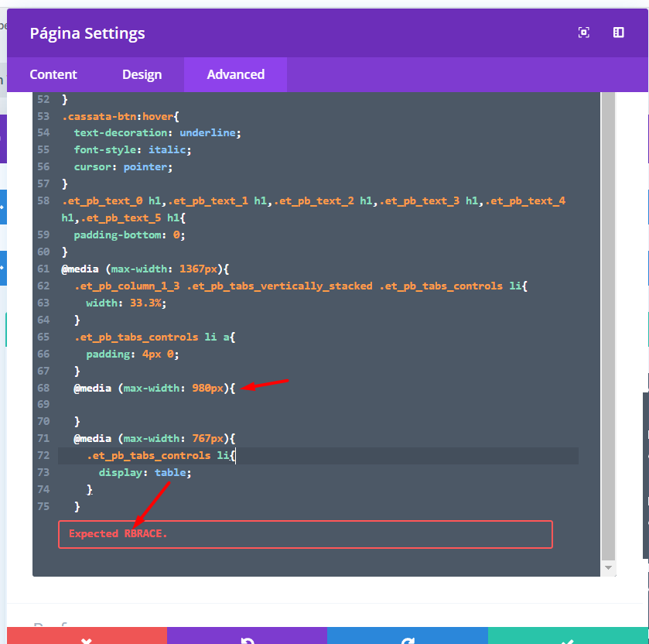Image resolution: width=649 pixels, height=644 pixels.
Task: Open the Advanced tab
Action: point(235,74)
